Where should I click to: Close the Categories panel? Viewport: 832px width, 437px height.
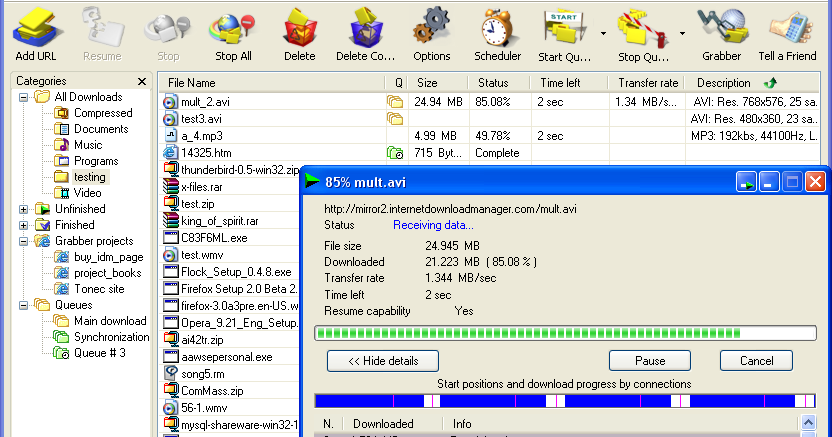(142, 81)
